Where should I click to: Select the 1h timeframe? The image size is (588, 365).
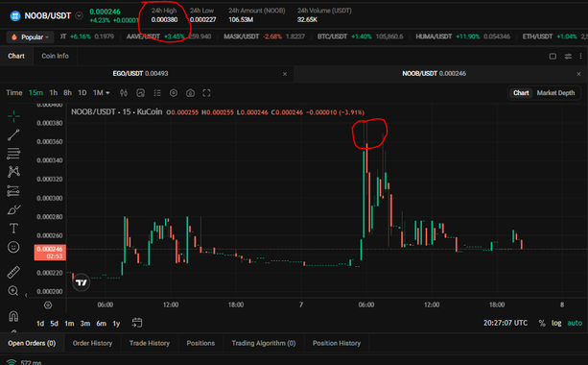point(54,93)
